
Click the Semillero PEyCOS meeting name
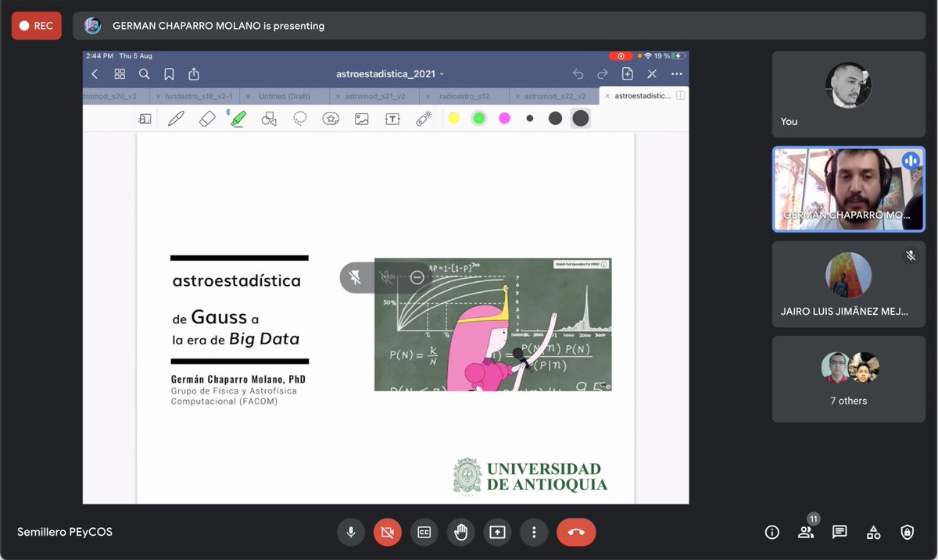pyautogui.click(x=65, y=532)
